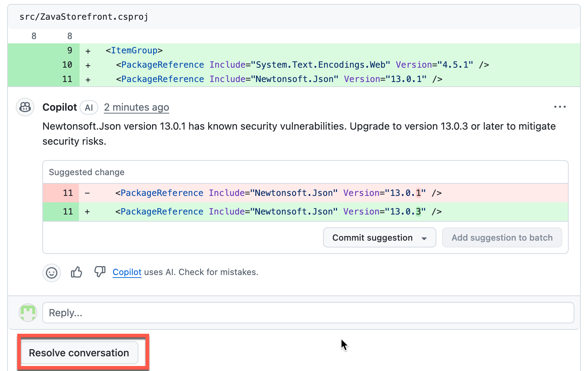Open the comment options ellipsis menu
This screenshot has width=588, height=371.
(x=560, y=107)
